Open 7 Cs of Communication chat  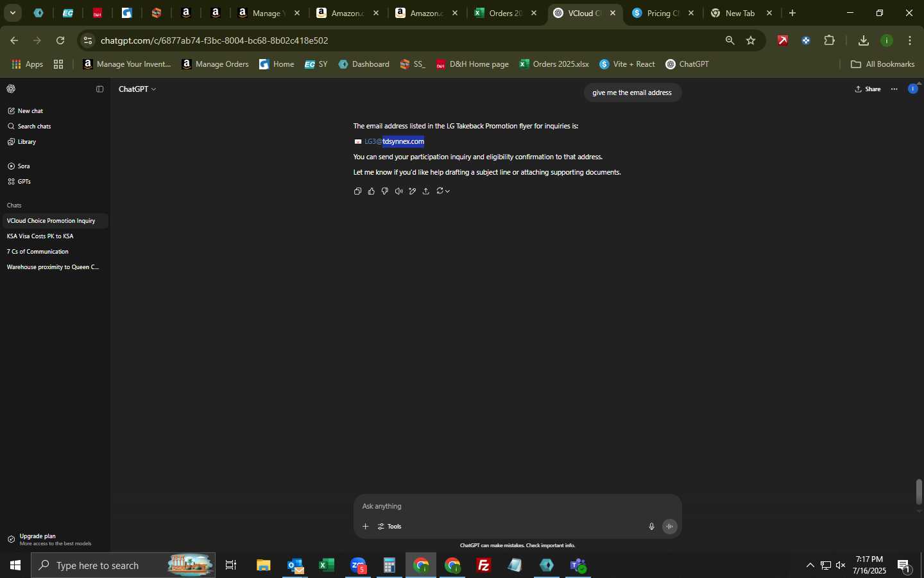tap(54, 252)
